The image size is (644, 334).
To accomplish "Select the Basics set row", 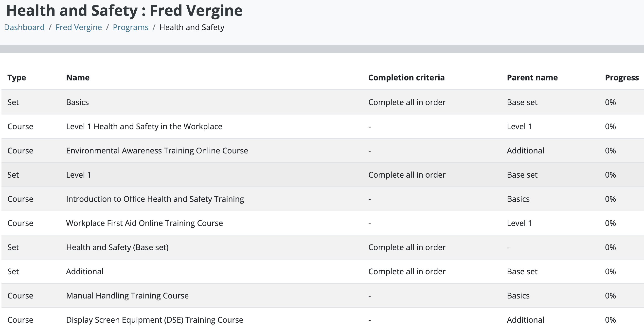I will click(77, 102).
